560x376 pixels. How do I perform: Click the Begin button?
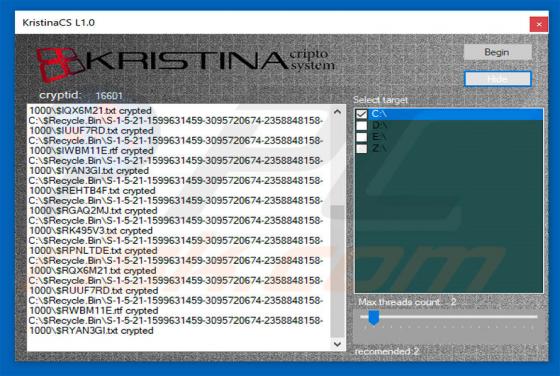coord(497,52)
